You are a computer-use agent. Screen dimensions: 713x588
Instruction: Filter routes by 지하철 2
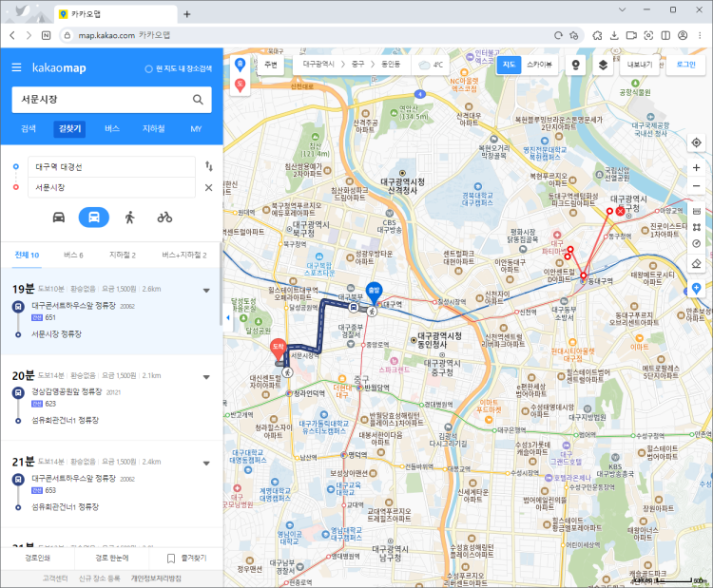[x=123, y=255]
